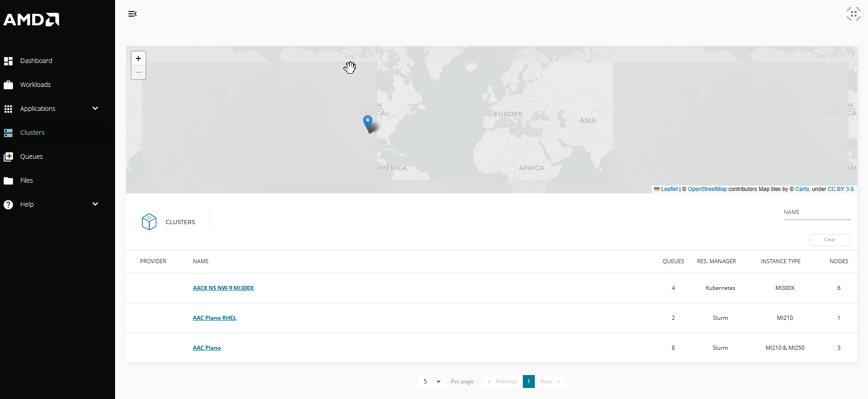Click the Help question mark icon
The image size is (868, 399).
point(8,204)
